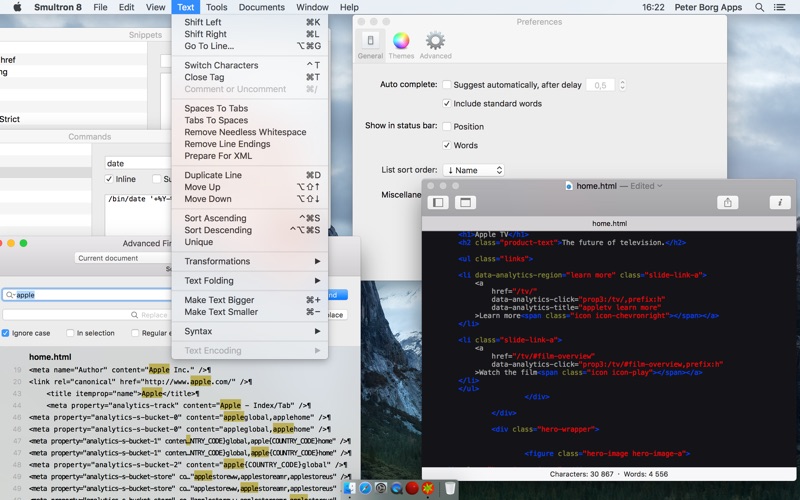Viewport: 800px width, 500px height.
Task: Expand the Syntax submenu
Action: coord(250,331)
